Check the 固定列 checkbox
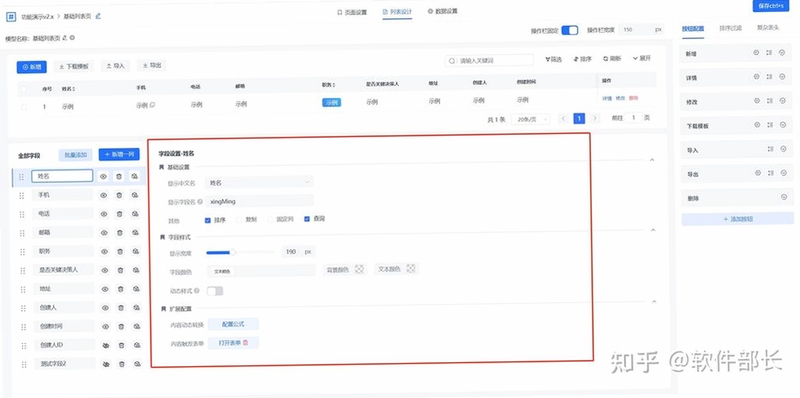The image size is (800, 398). click(x=271, y=219)
